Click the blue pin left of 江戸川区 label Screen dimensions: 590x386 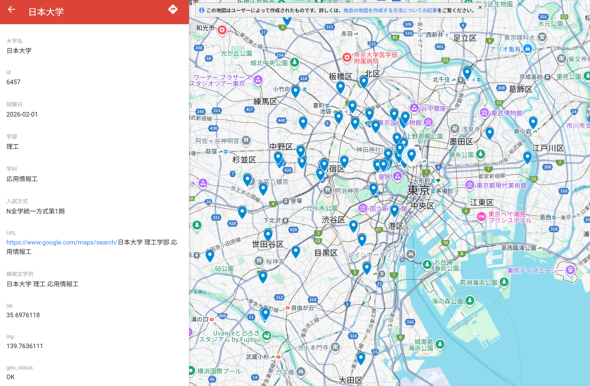(527, 157)
